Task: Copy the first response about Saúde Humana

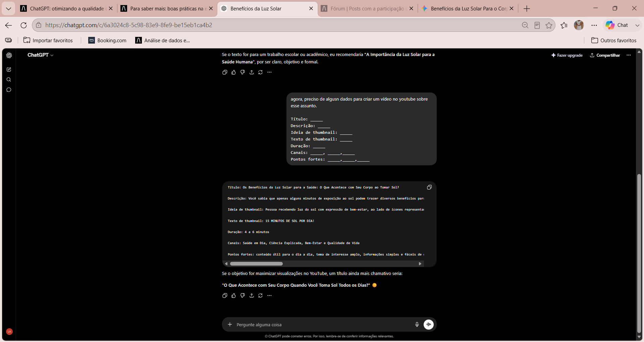Action: [225, 72]
